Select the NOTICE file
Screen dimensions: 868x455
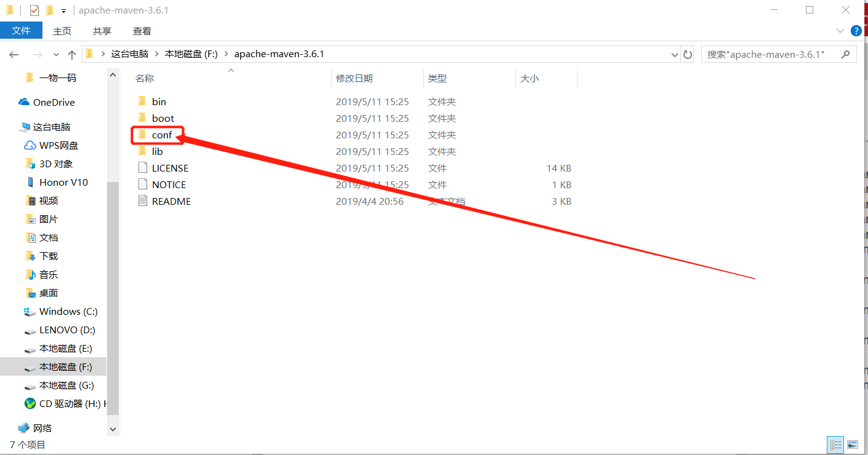[167, 184]
